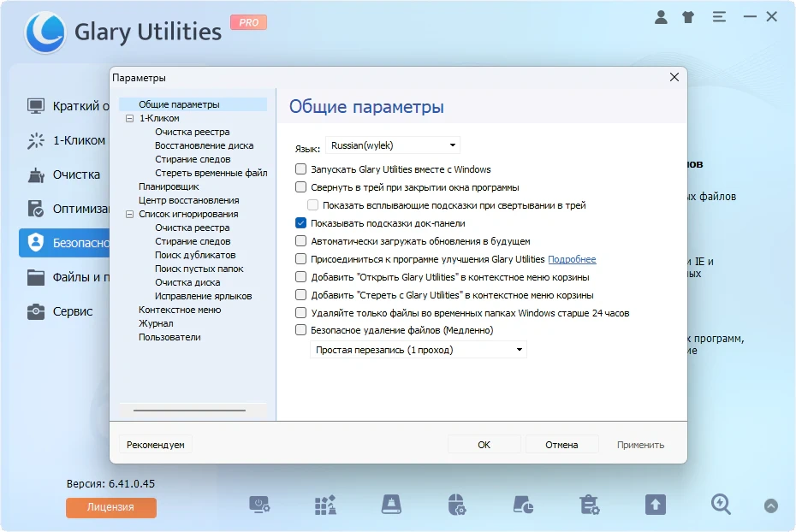
Task: Check Свернуть в трей при закрытии окна
Action: (301, 187)
